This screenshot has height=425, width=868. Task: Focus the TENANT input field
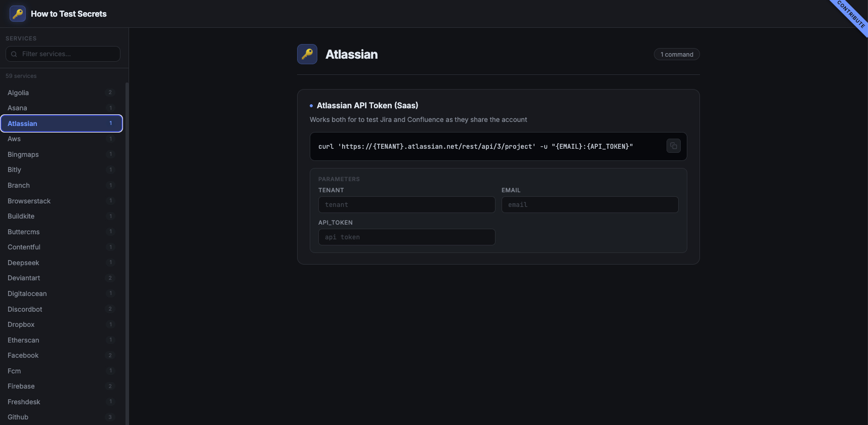click(x=407, y=205)
